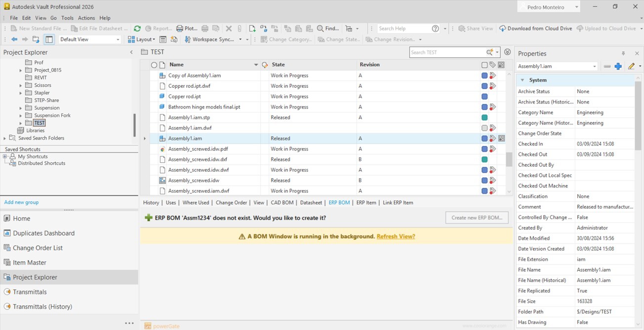
Task: Click the pencil edit icon in Properties
Action: tap(631, 66)
